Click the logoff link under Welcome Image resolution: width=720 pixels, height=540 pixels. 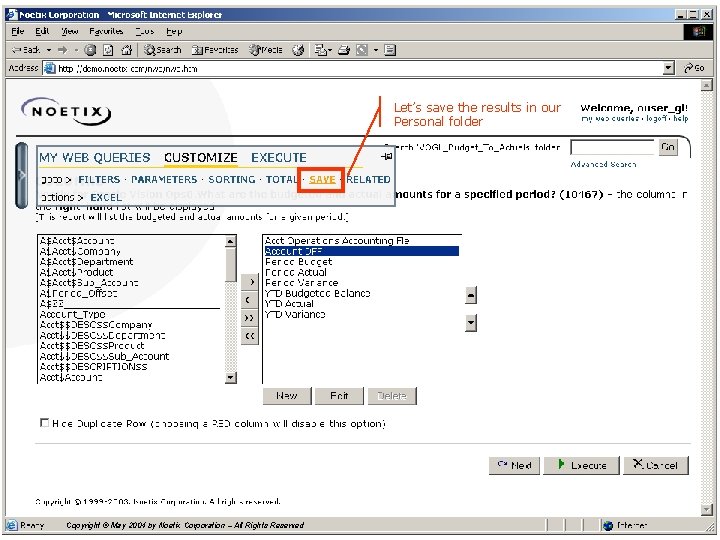(x=657, y=118)
